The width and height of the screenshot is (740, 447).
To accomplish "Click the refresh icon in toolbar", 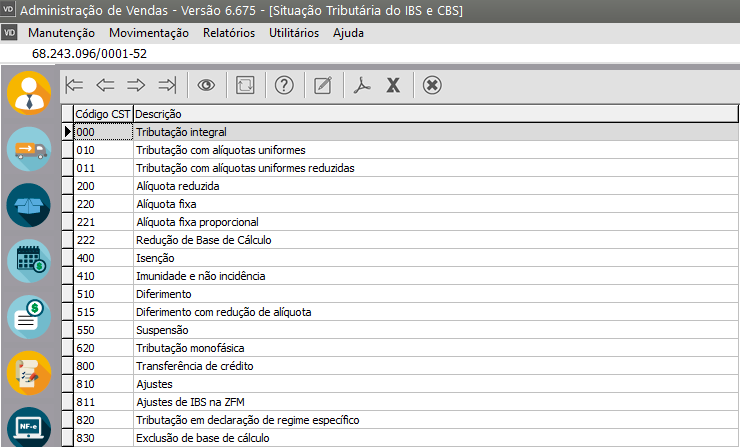I will click(245, 85).
